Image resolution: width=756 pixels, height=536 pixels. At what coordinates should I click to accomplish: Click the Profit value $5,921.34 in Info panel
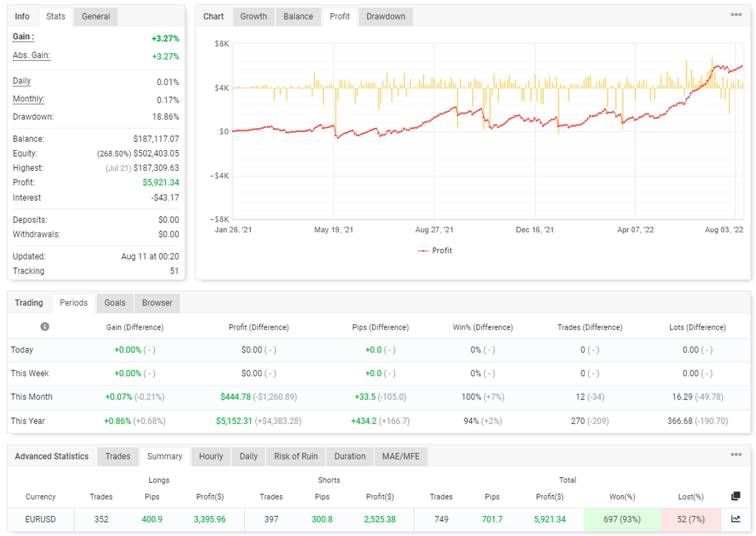(x=160, y=182)
